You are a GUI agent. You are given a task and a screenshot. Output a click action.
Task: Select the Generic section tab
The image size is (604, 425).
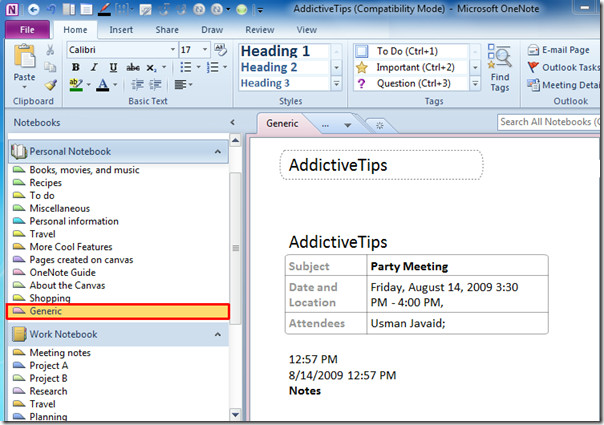(282, 123)
